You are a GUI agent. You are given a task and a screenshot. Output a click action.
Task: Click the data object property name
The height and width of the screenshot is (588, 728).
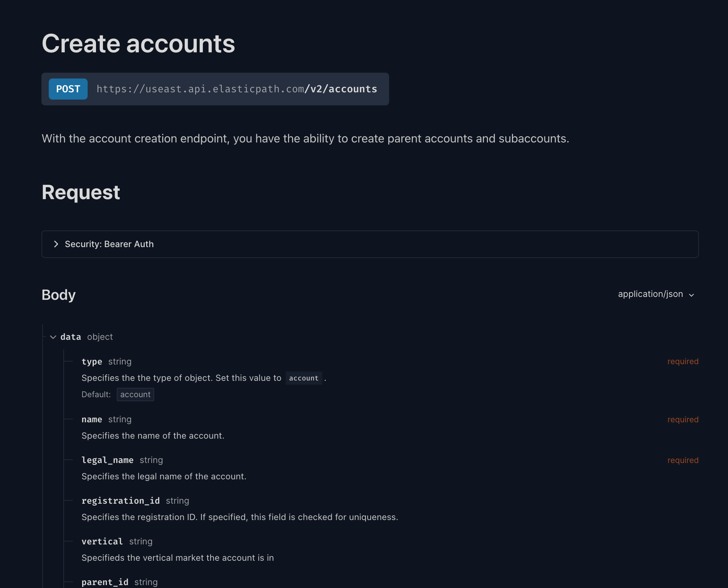[71, 337]
